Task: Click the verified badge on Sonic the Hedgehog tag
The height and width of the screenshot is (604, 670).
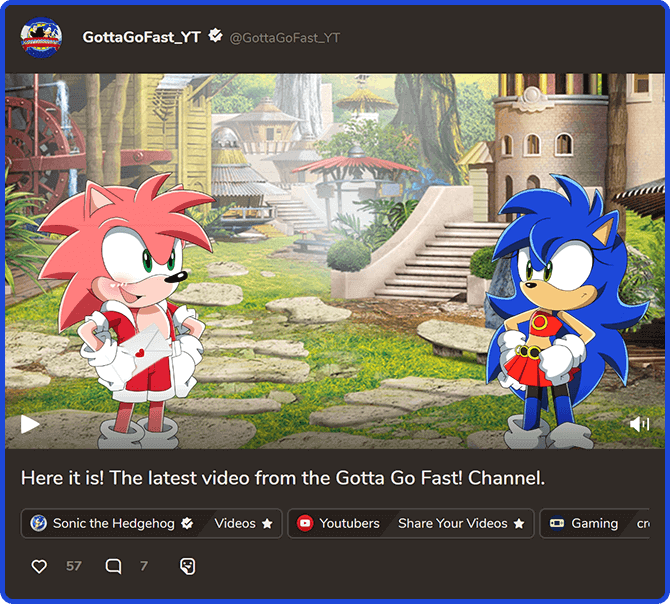Action: click(x=187, y=523)
